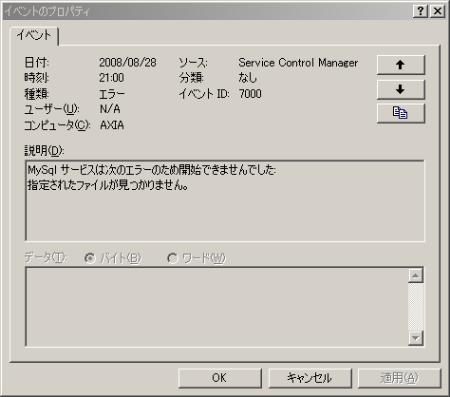Click the 日付 label
Screen dimensions: 450x397
pyautogui.click(x=37, y=62)
